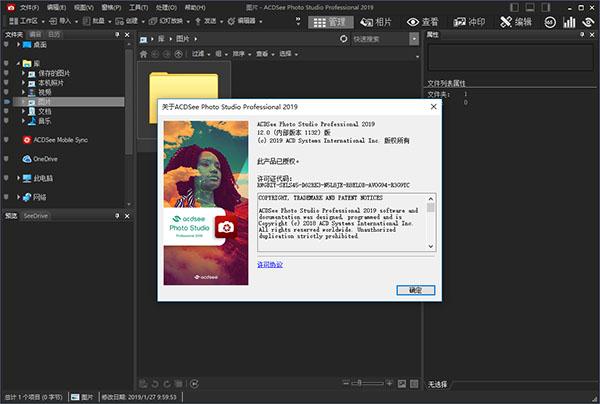Screen dimensions: 600x404
Task: Click down arrow of license text scrollbar
Action: 431,246
